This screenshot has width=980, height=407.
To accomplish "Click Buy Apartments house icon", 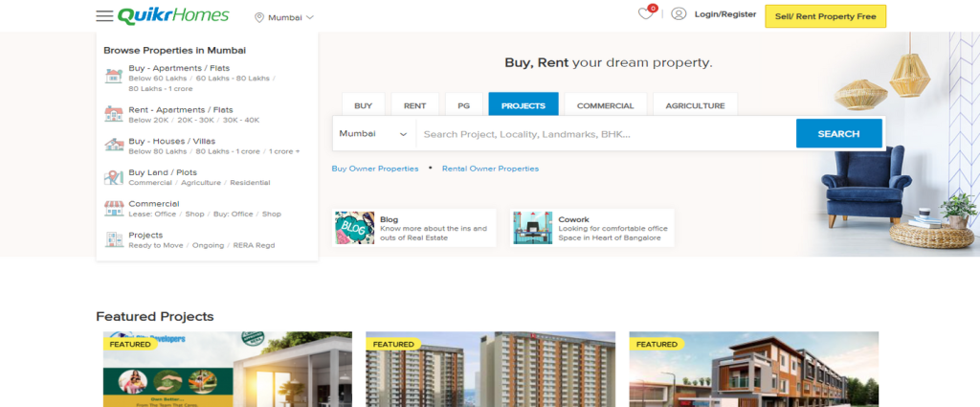I will 114,77.
